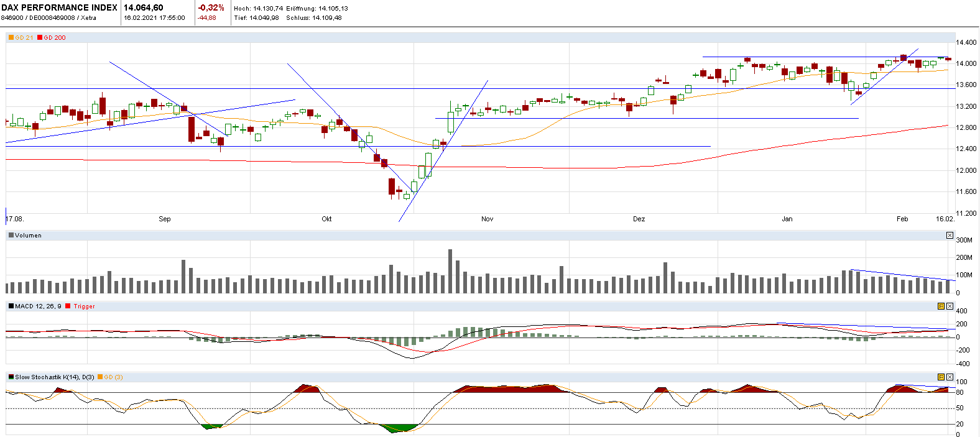Click the 'Slow Stochastik K(14), D(3)' label
This screenshot has width=980, height=437.
point(55,377)
